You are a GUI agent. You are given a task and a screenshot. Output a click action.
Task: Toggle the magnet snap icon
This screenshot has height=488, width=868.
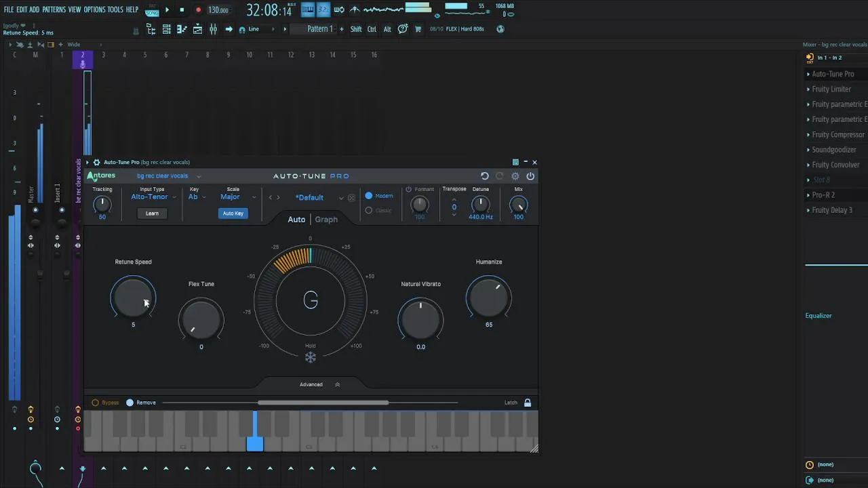point(243,29)
